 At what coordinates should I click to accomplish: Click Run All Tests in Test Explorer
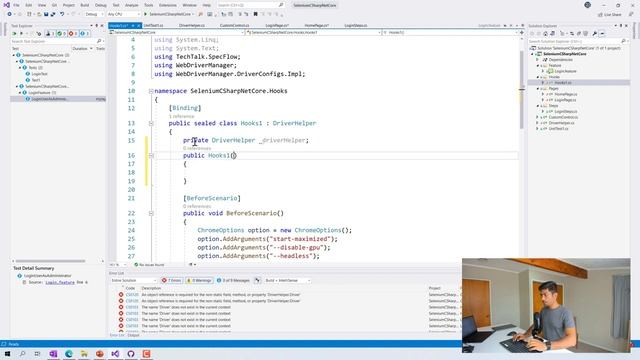[14, 33]
